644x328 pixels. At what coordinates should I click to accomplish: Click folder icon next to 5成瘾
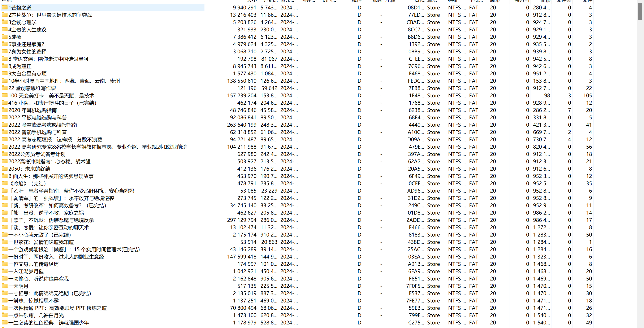click(x=4, y=37)
